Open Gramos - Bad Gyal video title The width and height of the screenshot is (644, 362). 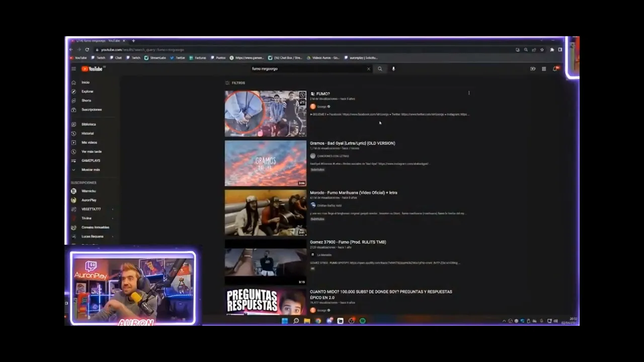coord(352,143)
